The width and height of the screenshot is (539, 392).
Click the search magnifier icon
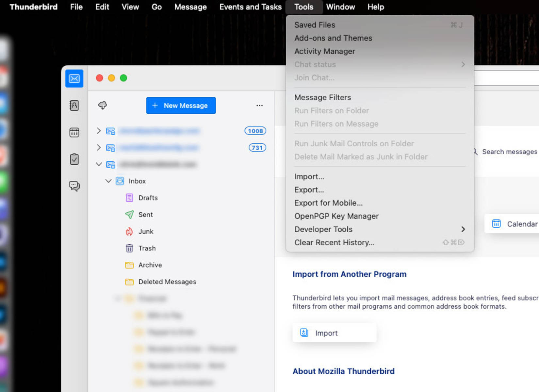pos(476,152)
